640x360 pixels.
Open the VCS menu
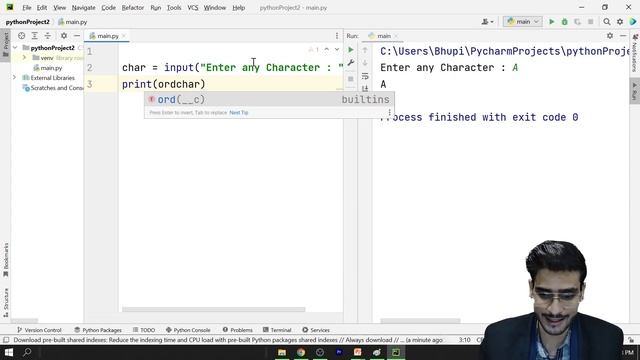click(x=193, y=8)
